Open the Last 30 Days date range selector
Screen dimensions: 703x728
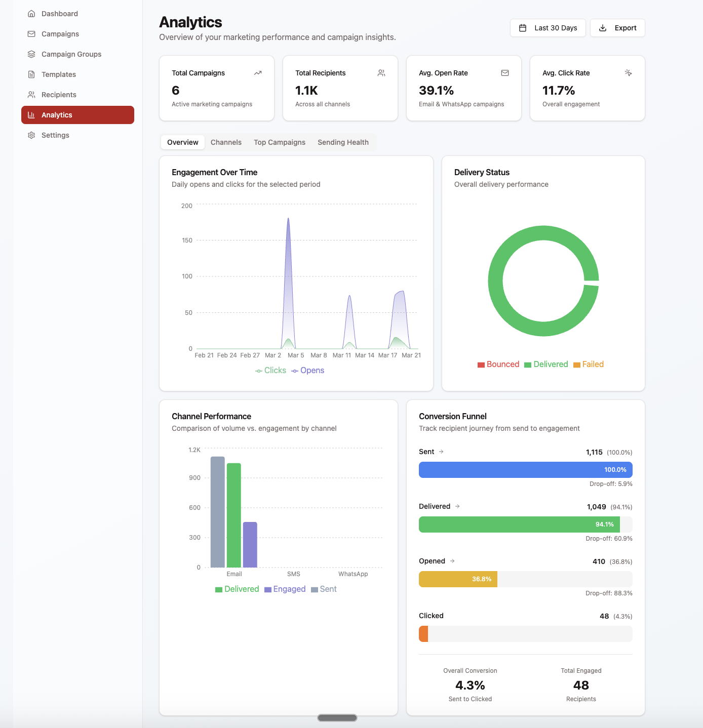tap(548, 28)
